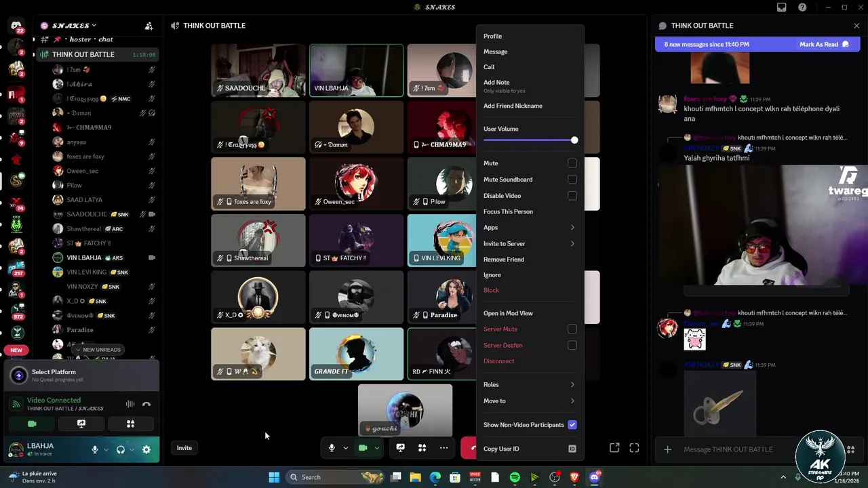The height and width of the screenshot is (488, 868).
Task: Share screen from call control bar
Action: (400, 448)
